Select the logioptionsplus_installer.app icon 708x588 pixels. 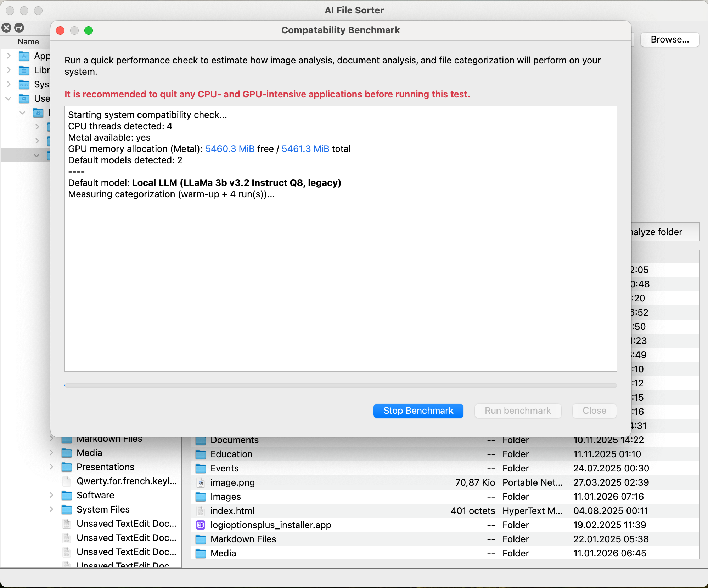(201, 525)
